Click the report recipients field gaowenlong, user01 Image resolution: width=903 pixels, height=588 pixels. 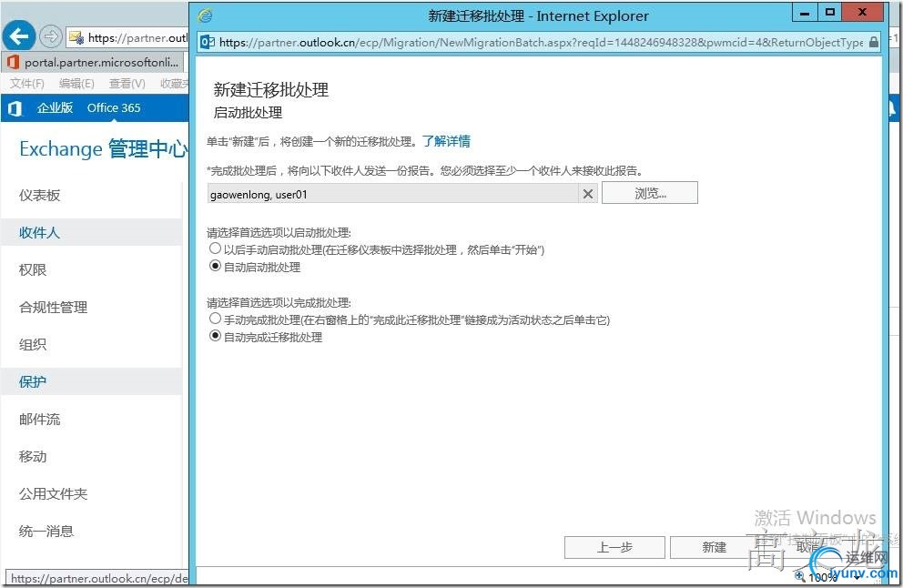[x=392, y=194]
